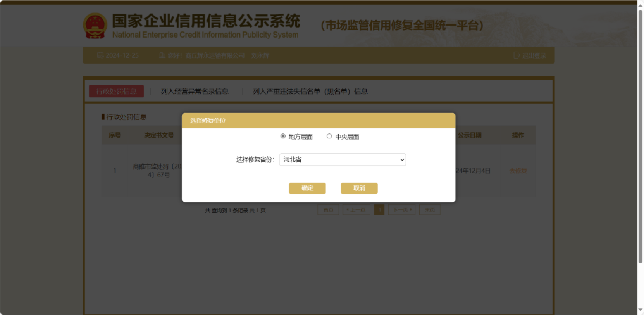
Task: Select the 行政处罚信息 tab
Action: pos(116,92)
